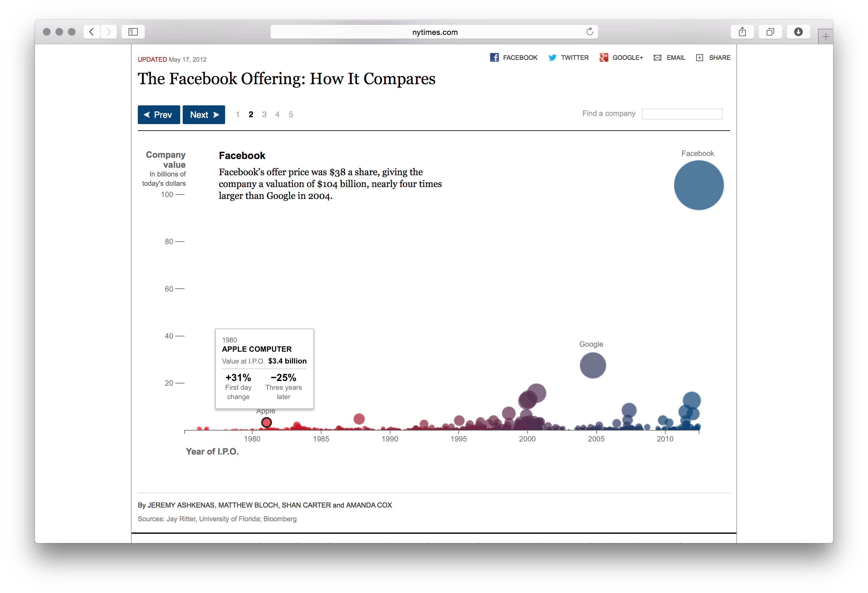Screen dimensions: 868x593
Task: Go forward using the forward arrow
Action: (109, 32)
